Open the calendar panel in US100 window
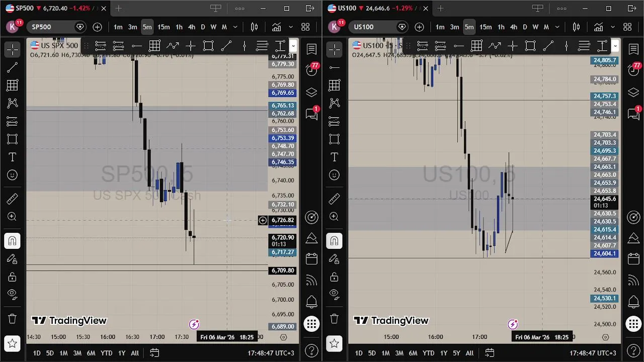This screenshot has width=644, height=362. coord(633,259)
